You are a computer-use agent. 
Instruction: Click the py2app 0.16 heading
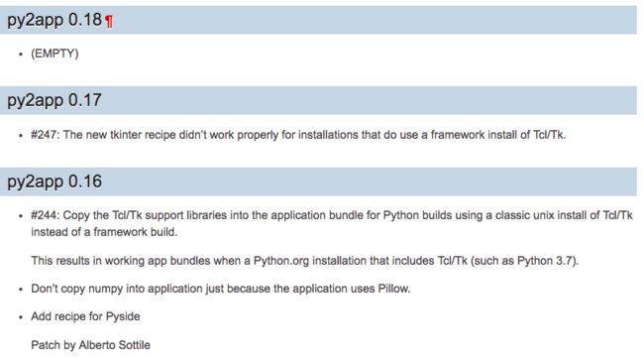pyautogui.click(x=54, y=181)
